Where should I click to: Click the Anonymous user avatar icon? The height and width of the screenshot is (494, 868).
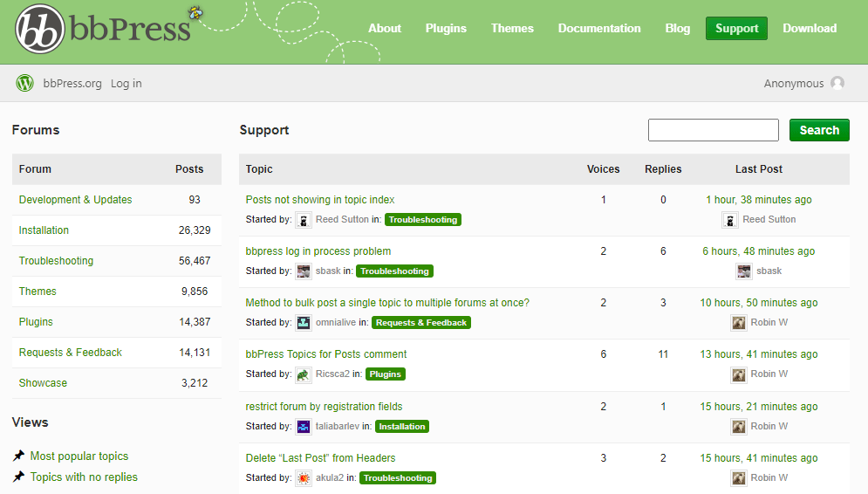coord(837,83)
